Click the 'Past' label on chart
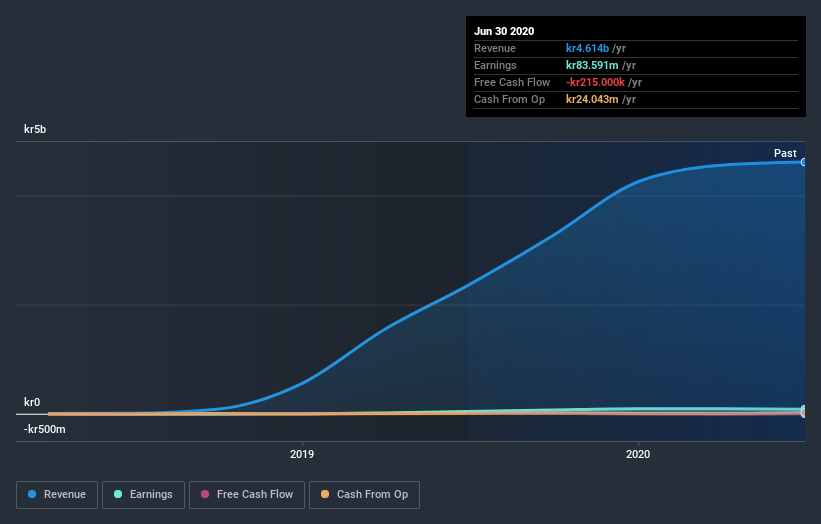 pyautogui.click(x=785, y=153)
